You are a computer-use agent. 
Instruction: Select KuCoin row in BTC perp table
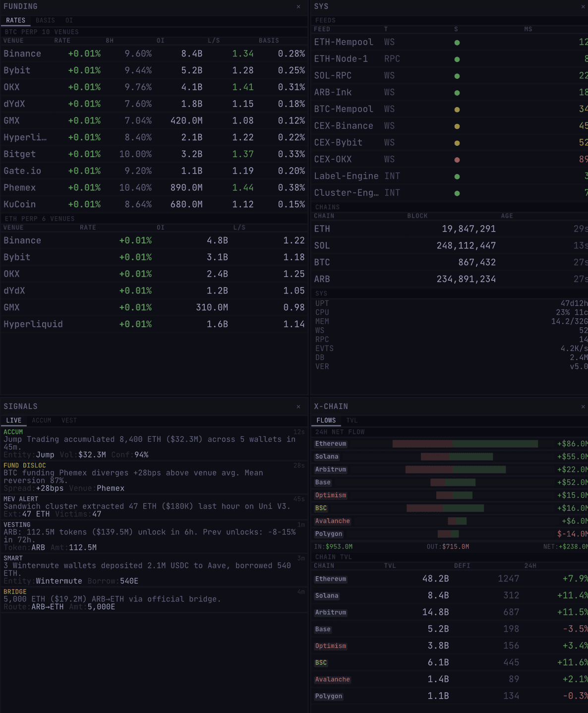(x=154, y=204)
